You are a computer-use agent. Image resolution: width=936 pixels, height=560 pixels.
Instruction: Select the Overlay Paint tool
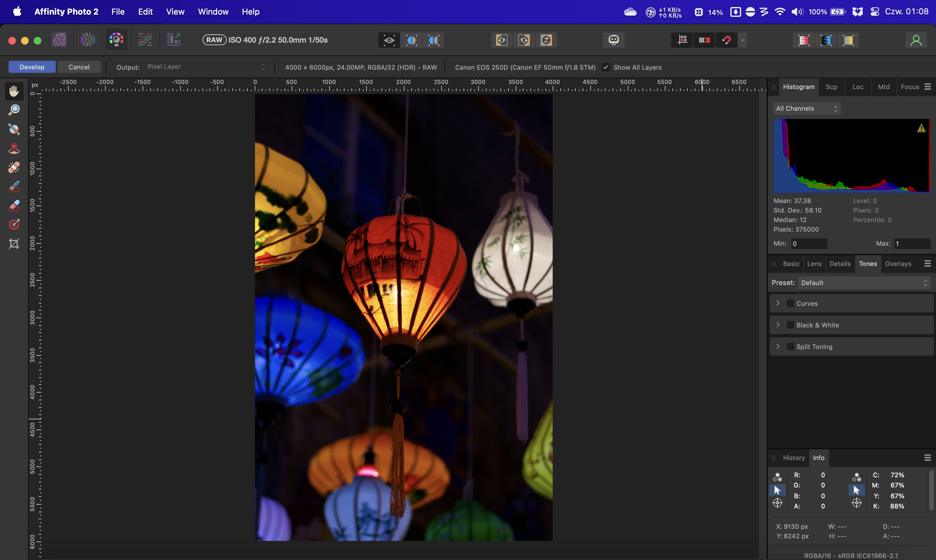tap(14, 186)
